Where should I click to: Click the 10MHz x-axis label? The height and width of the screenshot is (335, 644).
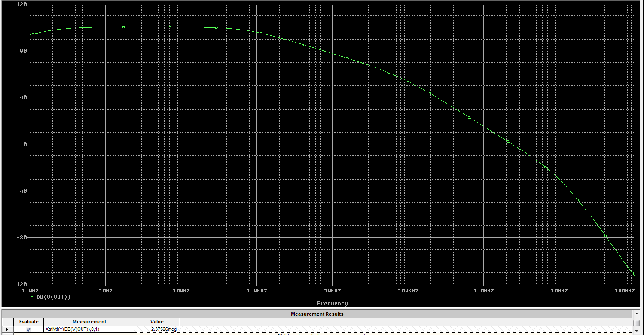point(559,291)
